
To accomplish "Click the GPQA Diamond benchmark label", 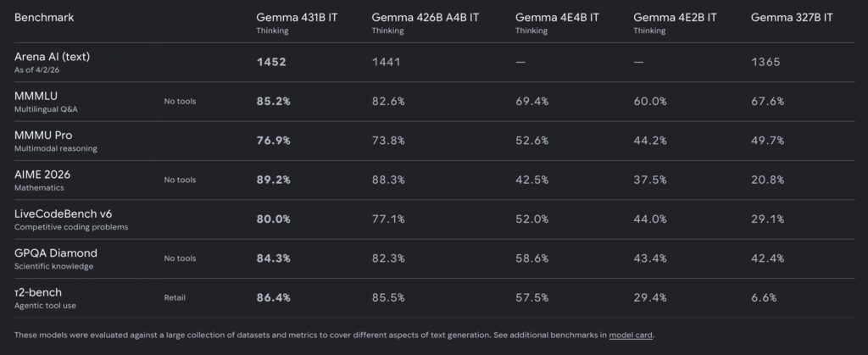I will pyautogui.click(x=56, y=252).
